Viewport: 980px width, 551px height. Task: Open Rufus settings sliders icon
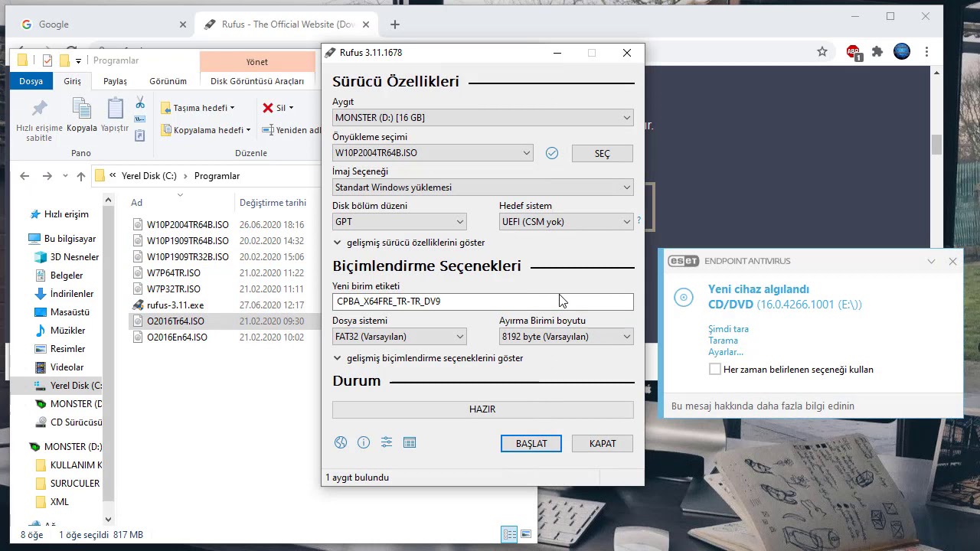[x=387, y=442]
